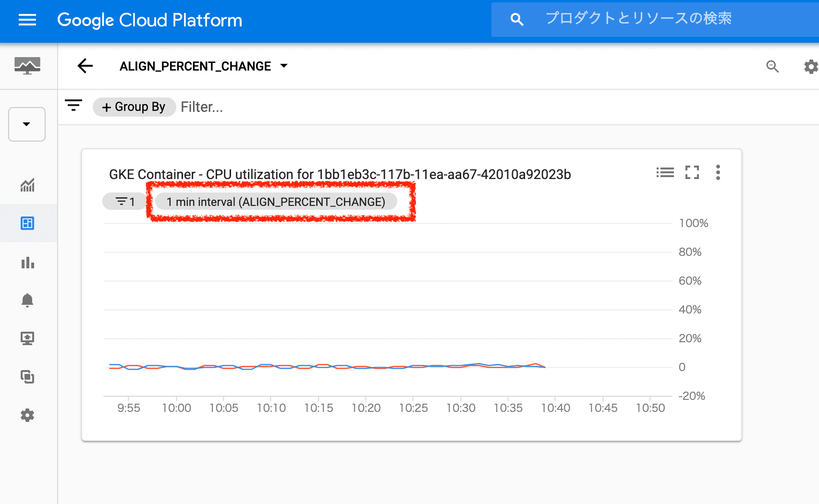
Task: Click the 10:40 time axis label
Action: (x=555, y=408)
